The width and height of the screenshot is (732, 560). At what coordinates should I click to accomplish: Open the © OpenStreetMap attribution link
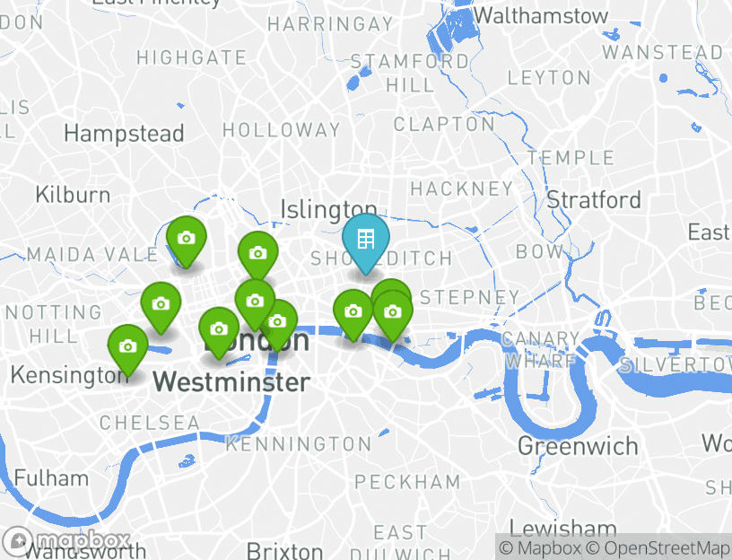tap(658, 547)
